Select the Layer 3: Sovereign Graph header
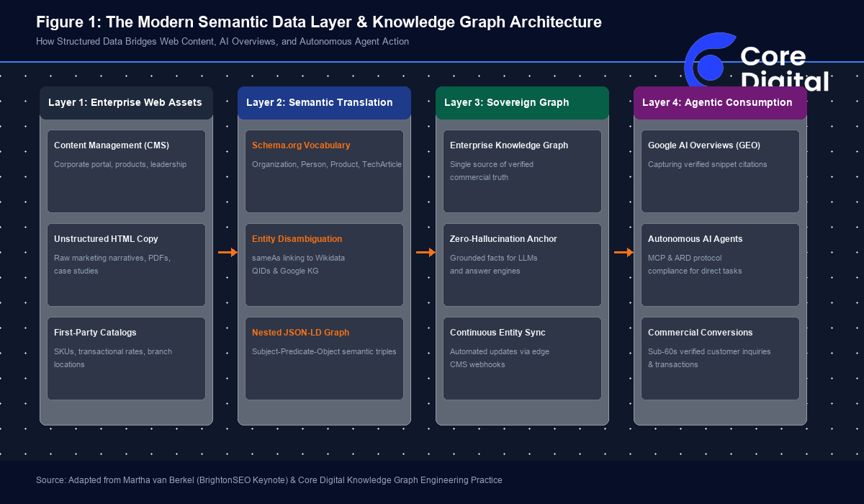The width and height of the screenshot is (864, 504). point(522,103)
